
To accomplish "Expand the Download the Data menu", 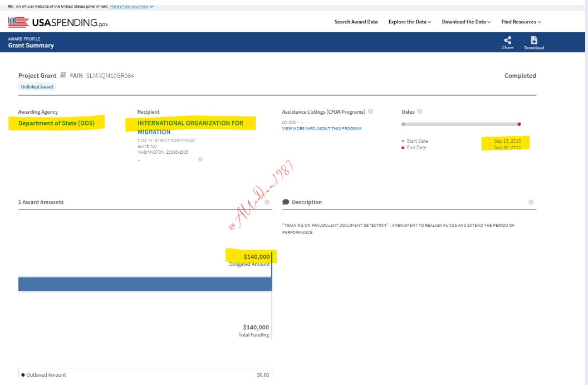I will [466, 22].
